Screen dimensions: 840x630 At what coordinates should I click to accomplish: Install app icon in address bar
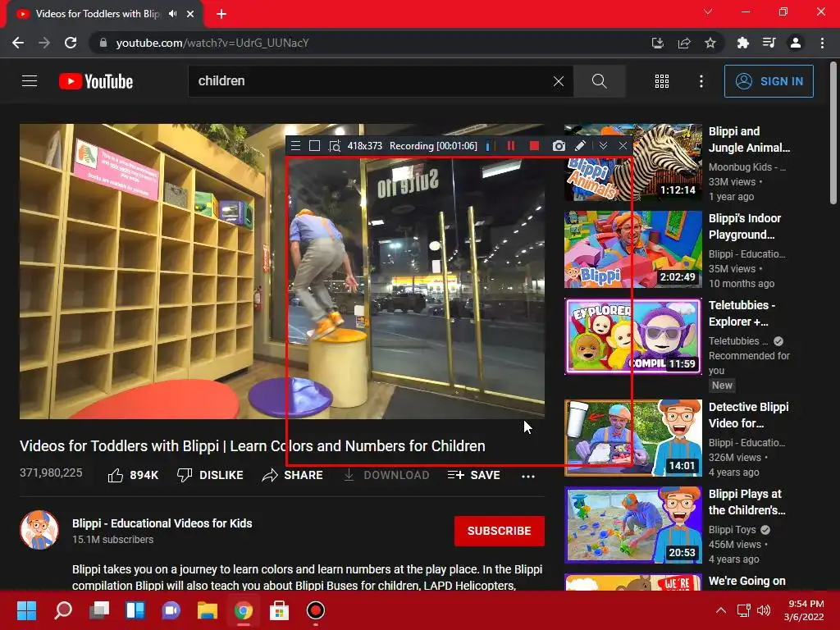657,43
